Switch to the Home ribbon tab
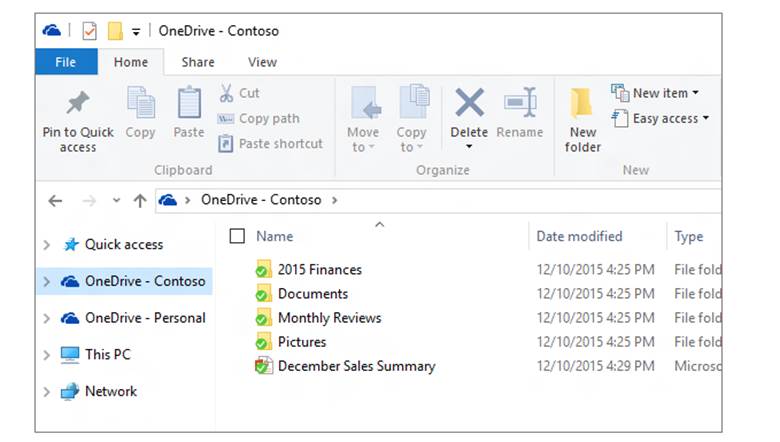 pyautogui.click(x=131, y=62)
